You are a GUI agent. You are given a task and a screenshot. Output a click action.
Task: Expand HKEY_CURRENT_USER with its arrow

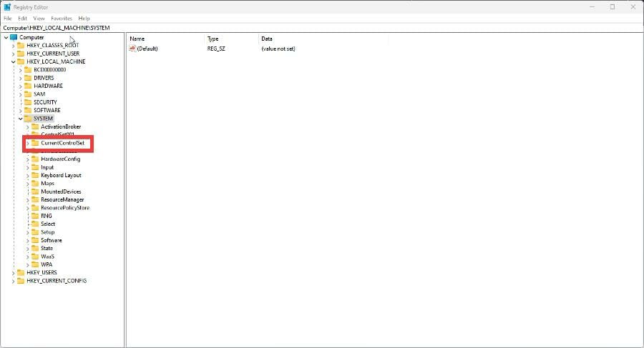tap(13, 54)
